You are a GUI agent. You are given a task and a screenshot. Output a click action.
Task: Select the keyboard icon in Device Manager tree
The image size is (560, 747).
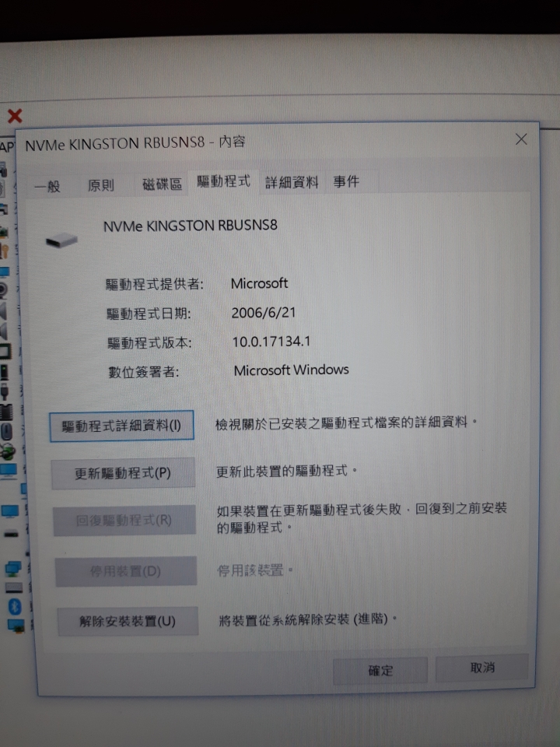click(14, 587)
